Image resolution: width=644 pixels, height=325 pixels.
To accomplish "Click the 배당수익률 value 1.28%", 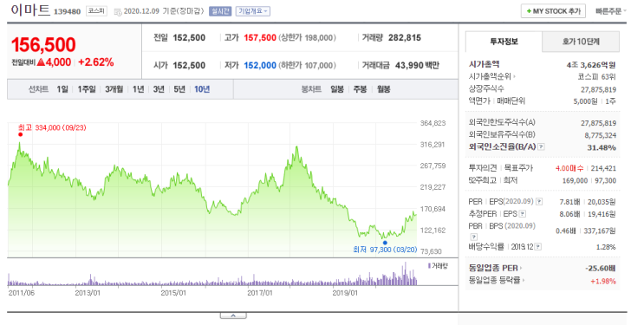I will pyautogui.click(x=606, y=247).
